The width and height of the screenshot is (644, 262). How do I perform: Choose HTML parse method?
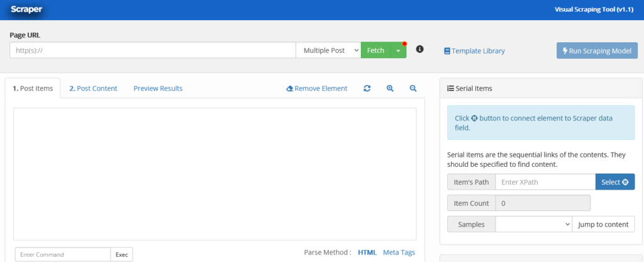click(367, 253)
